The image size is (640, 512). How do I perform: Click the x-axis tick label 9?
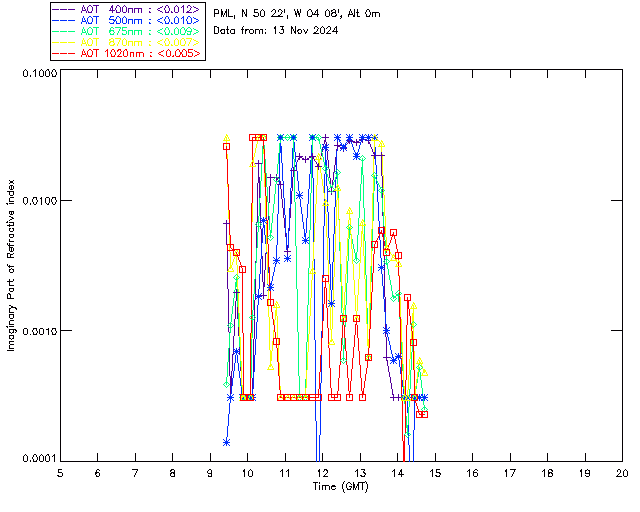click(x=210, y=473)
